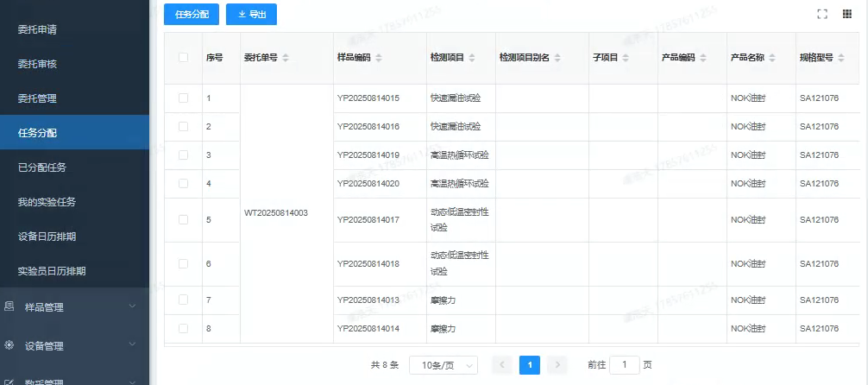
Task: Sort by 委托单号 column sort icon
Action: click(x=286, y=58)
